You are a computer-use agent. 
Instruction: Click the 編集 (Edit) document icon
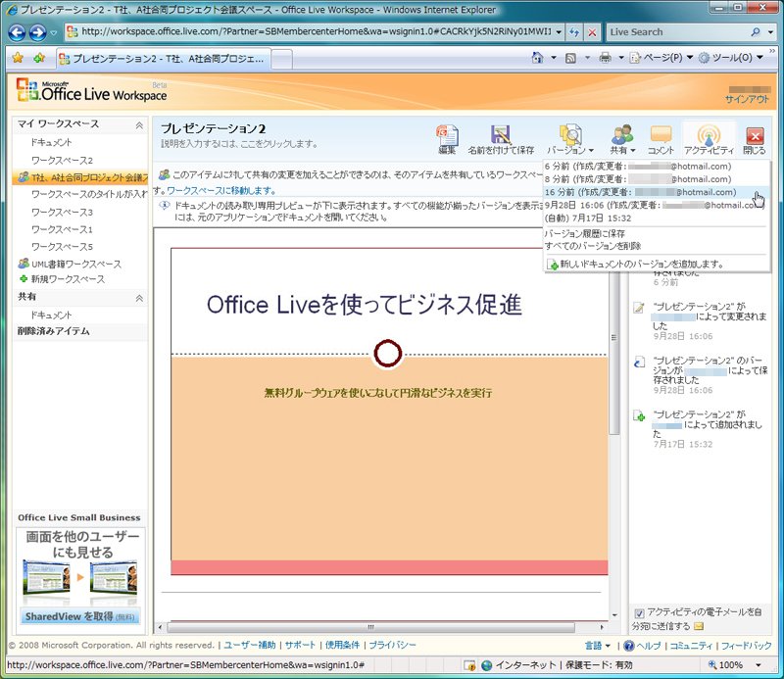[447, 135]
